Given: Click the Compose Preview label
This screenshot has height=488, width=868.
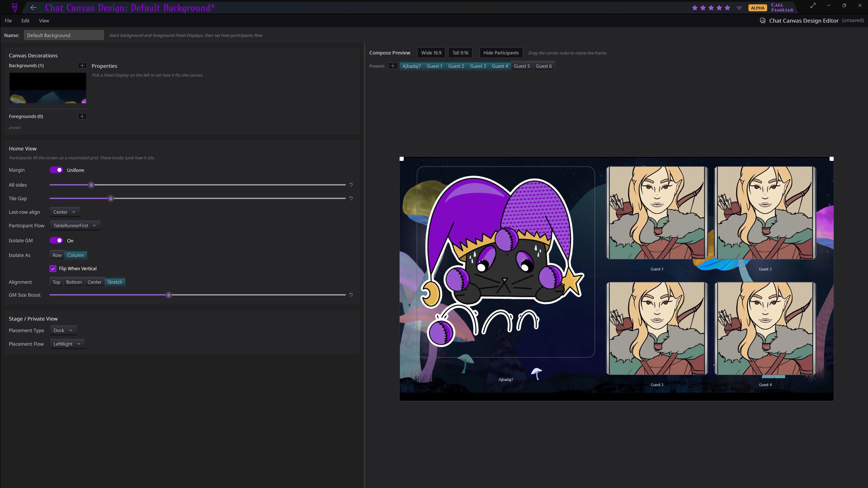Looking at the screenshot, I should point(390,53).
